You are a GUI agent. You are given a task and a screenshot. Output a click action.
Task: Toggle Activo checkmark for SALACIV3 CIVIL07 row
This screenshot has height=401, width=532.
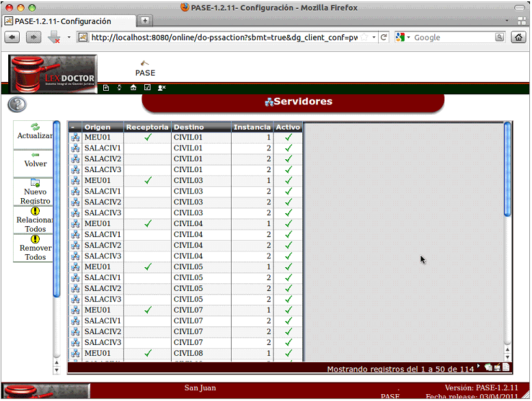pyautogui.click(x=288, y=342)
